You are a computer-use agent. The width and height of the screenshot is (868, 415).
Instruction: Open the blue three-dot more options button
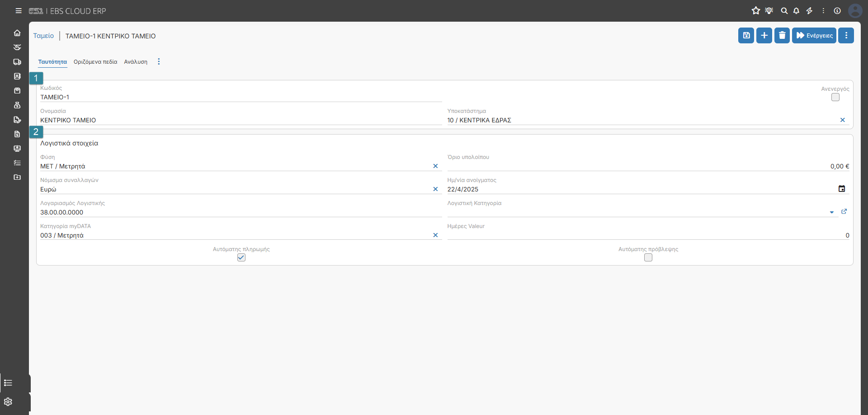(x=846, y=36)
